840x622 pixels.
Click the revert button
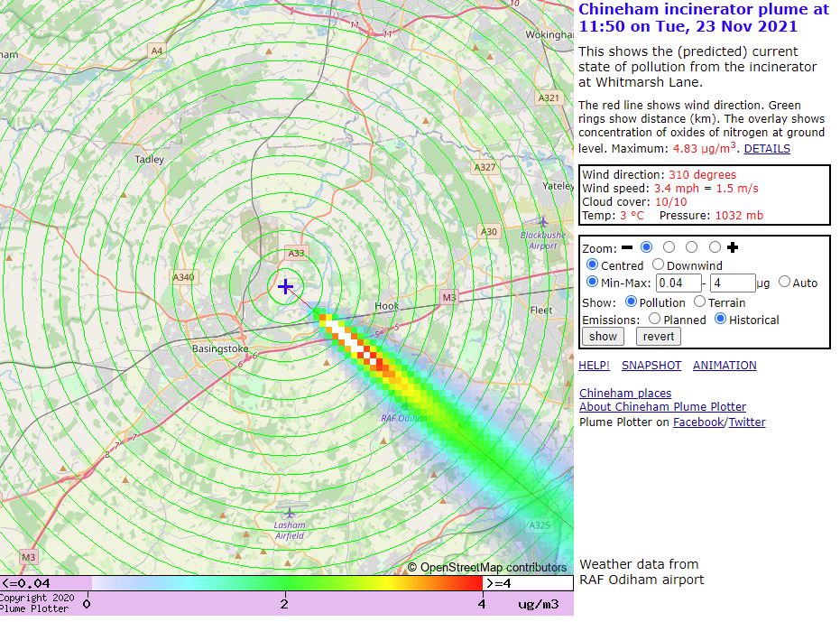[x=659, y=336]
